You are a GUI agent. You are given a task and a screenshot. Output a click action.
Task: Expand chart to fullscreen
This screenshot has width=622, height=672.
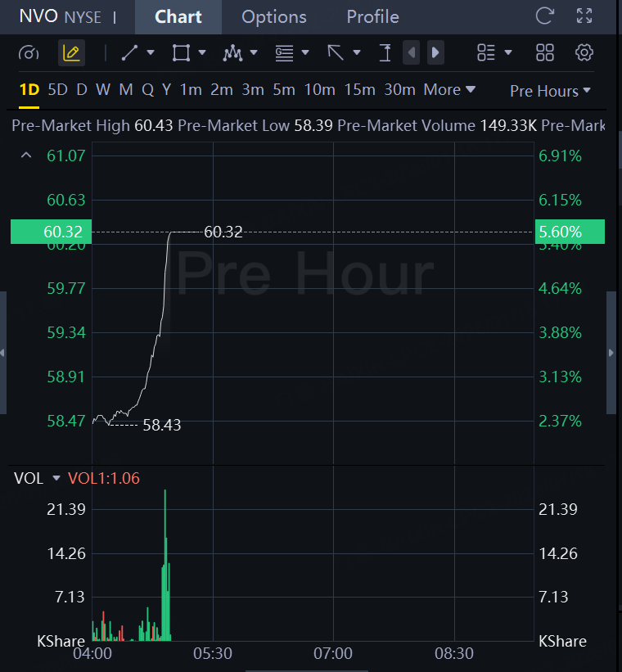point(584,16)
